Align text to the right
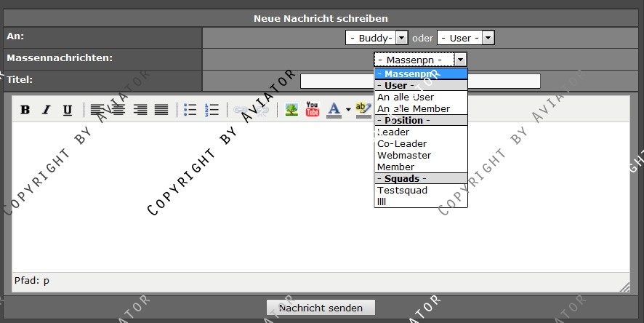644x323 pixels. coord(140,110)
